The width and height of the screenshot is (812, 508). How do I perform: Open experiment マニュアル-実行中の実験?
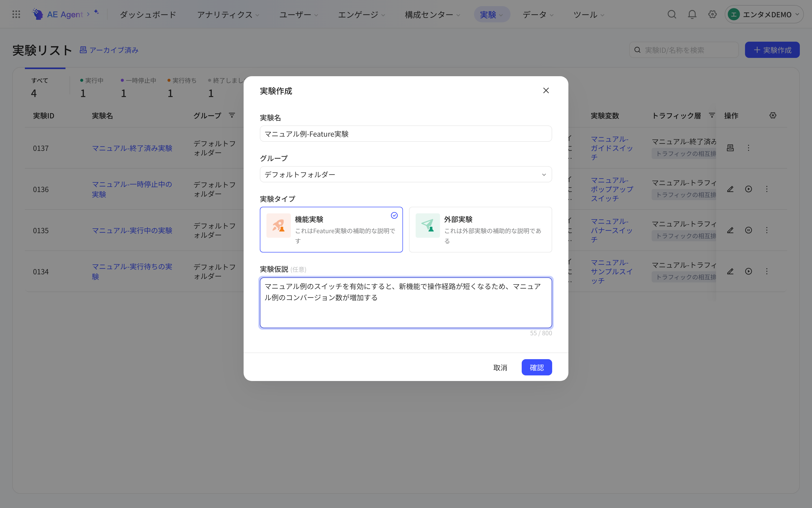132,230
